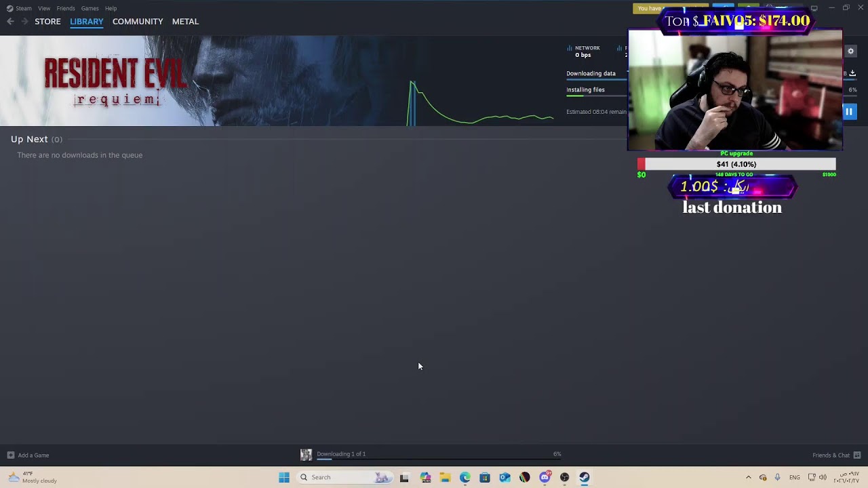
Task: Click the Friends & Chat icon
Action: click(x=857, y=455)
